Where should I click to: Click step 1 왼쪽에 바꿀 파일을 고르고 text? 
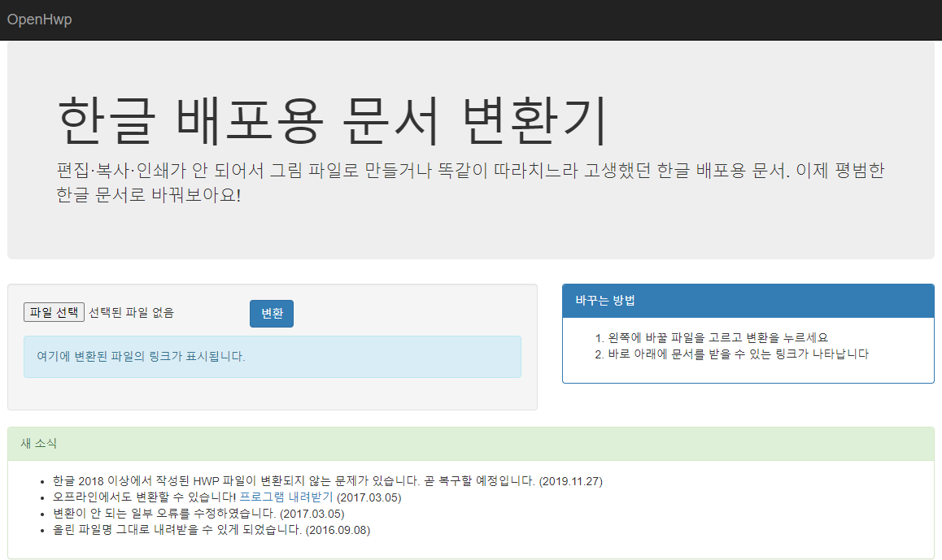tap(718, 337)
